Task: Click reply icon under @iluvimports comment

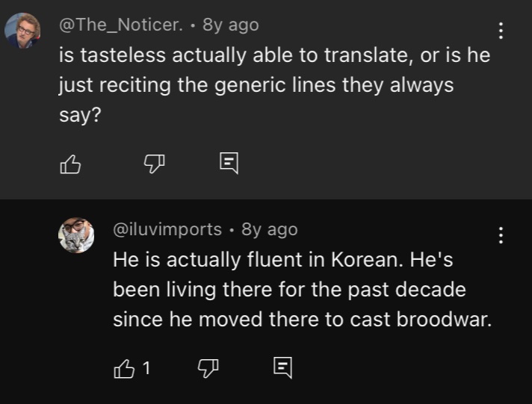Action: 282,367
